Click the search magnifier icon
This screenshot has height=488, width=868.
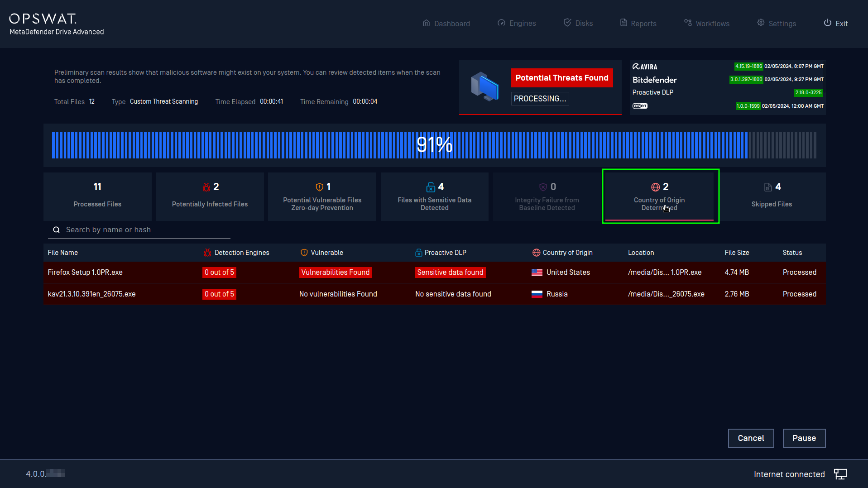tap(57, 230)
